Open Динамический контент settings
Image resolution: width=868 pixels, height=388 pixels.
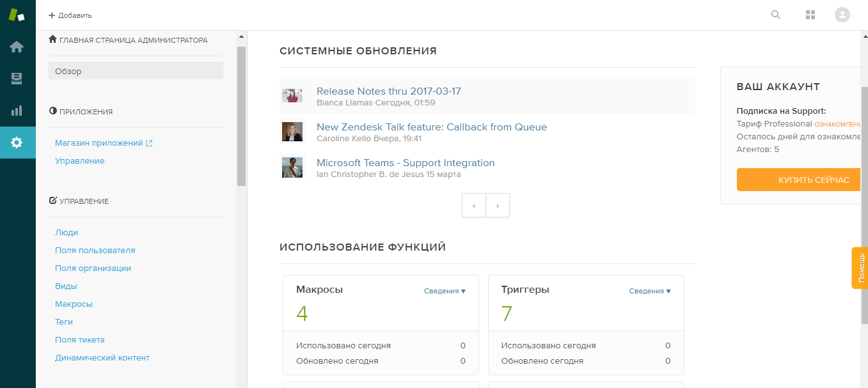tap(103, 357)
